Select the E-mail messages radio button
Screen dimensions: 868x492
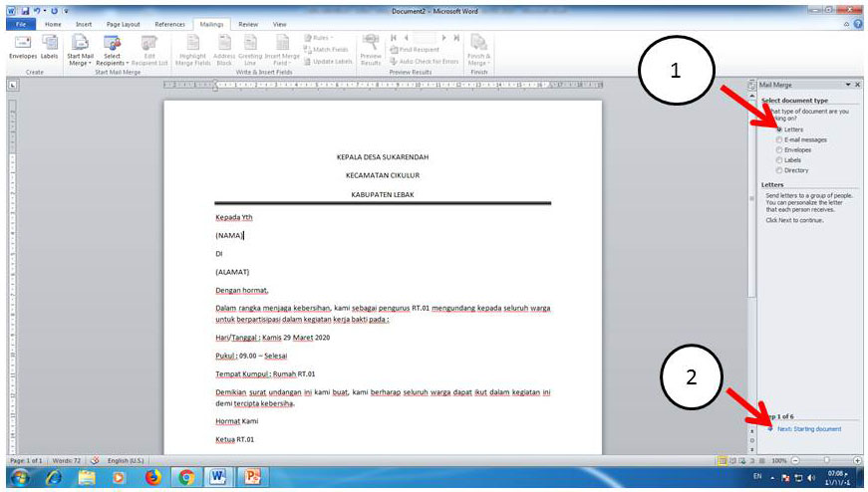(x=779, y=140)
